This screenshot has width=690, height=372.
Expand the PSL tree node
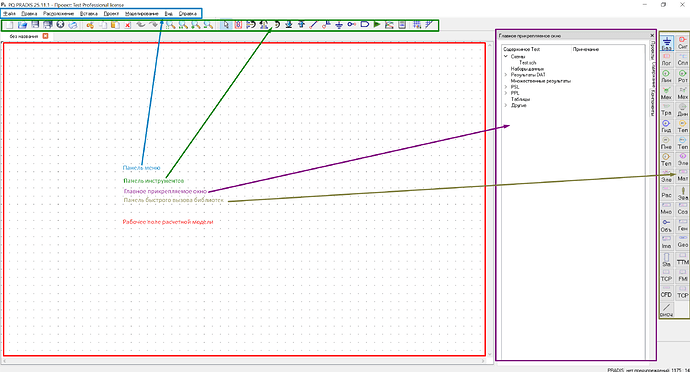pos(506,87)
